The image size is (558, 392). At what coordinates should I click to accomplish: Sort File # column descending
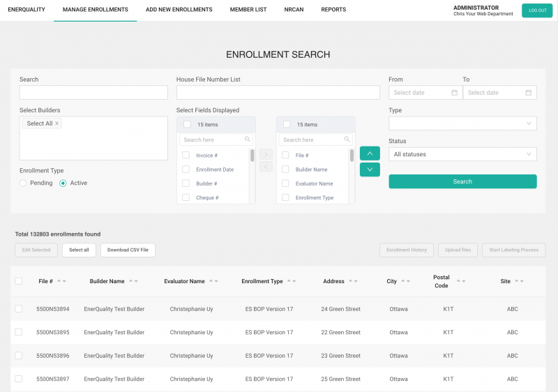pos(64,281)
